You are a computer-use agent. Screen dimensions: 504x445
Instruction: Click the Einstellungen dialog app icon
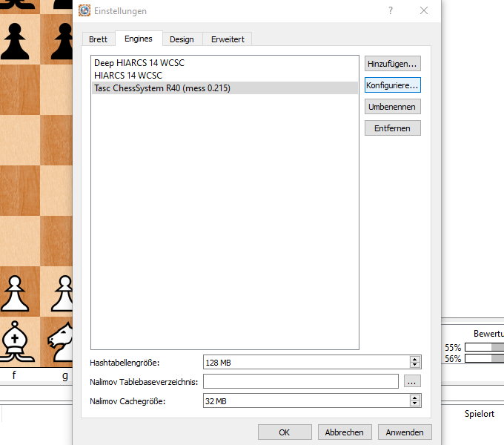click(84, 10)
